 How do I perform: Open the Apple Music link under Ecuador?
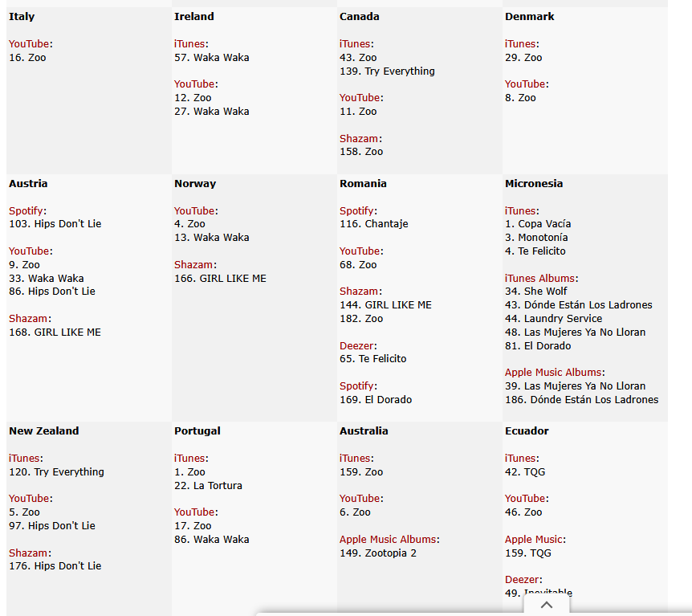(x=533, y=540)
